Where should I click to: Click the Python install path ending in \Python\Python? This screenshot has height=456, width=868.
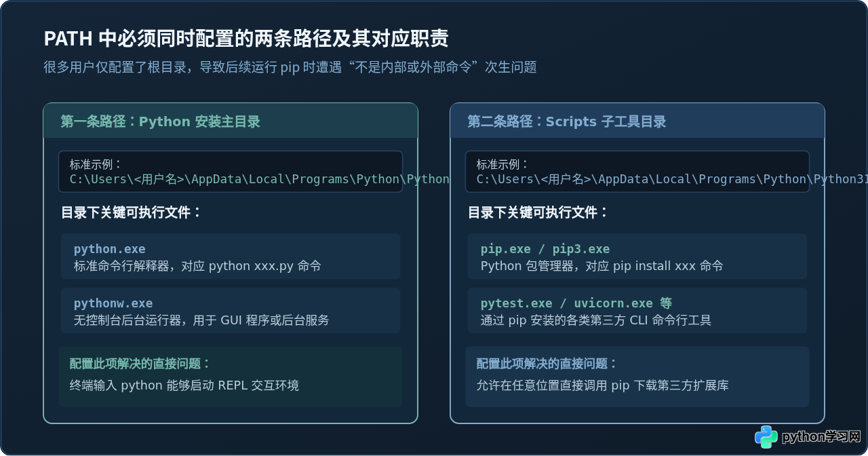point(260,179)
